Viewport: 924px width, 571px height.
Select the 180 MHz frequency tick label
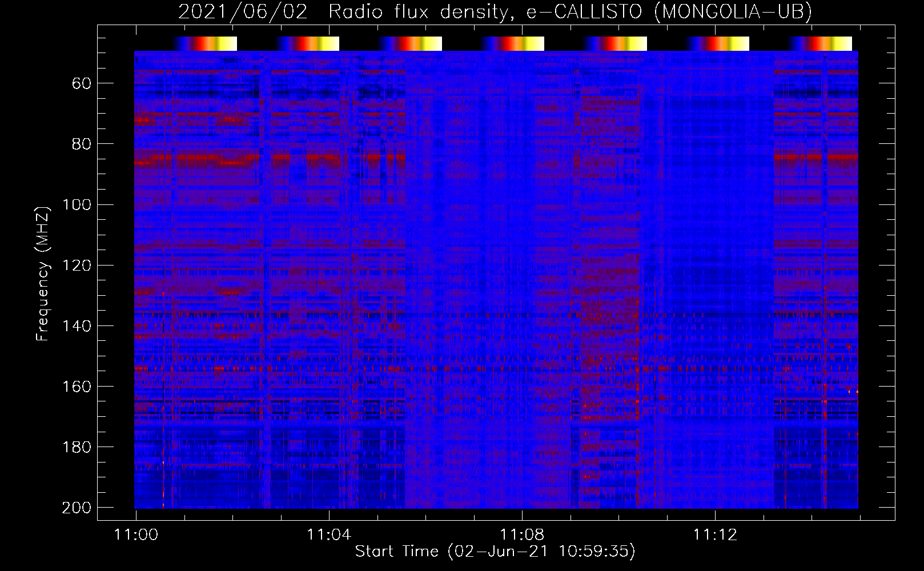(x=77, y=447)
